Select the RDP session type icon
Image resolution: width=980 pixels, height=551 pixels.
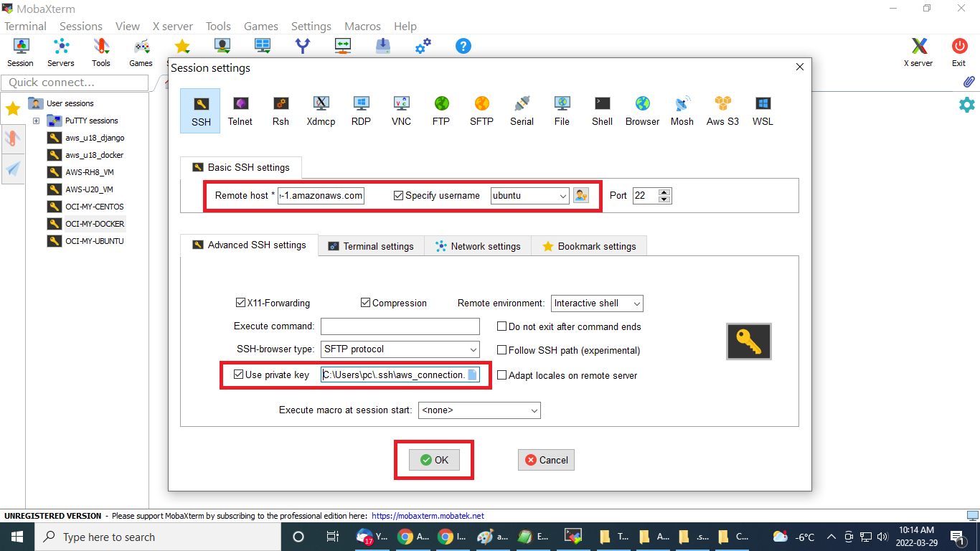click(x=361, y=110)
